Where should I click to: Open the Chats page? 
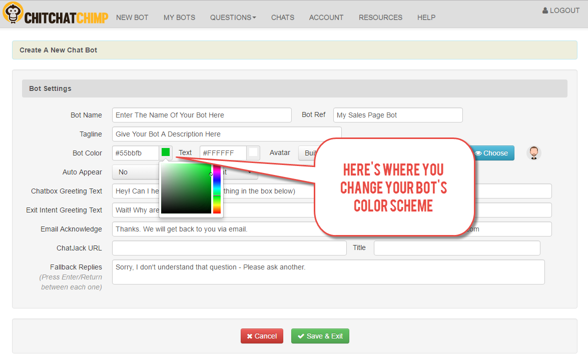(283, 17)
